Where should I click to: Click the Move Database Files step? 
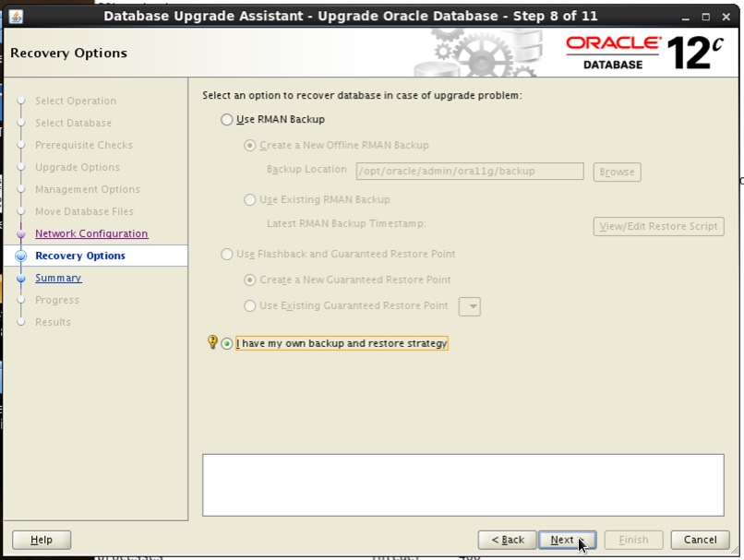point(84,211)
